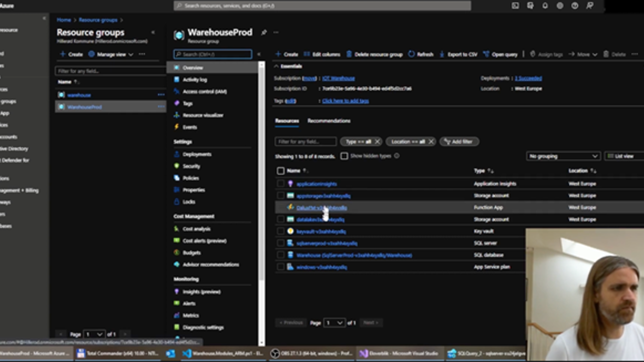
Task: Open Cost alerts (preview) menu item
Action: [x=204, y=241]
